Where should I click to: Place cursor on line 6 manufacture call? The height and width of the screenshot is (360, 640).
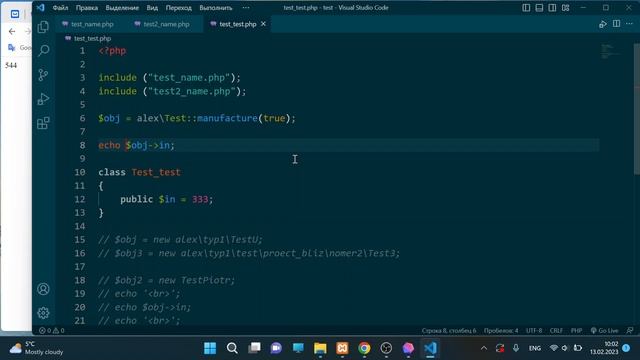227,118
